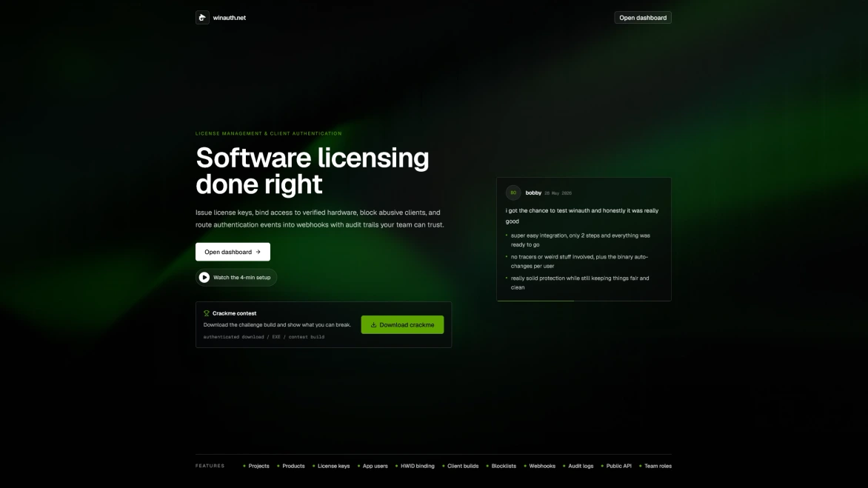Click Open dashboard button below hero text
The image size is (868, 488).
[233, 252]
